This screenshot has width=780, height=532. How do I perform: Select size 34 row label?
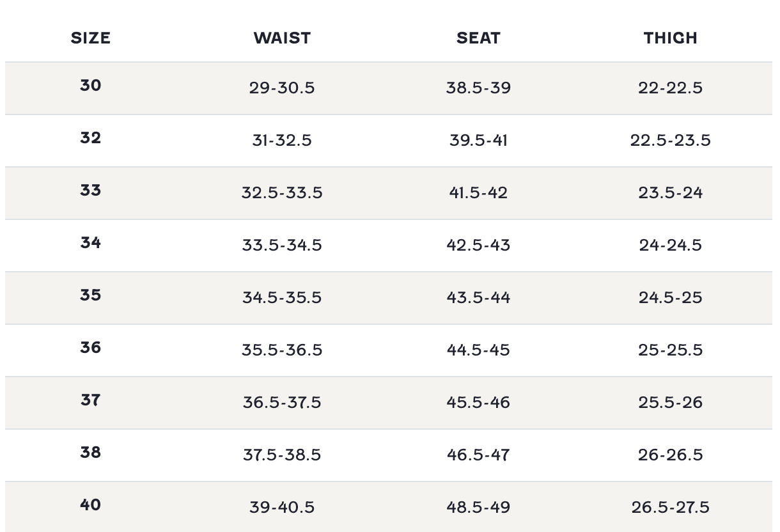90,242
